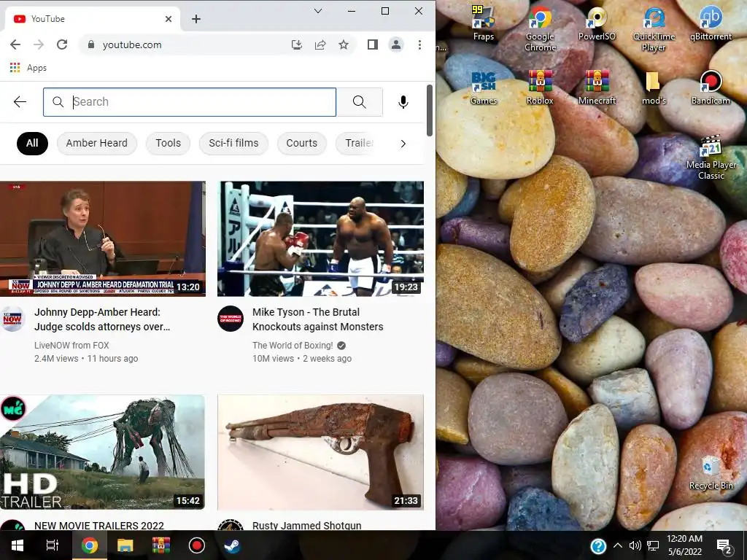The width and height of the screenshot is (747, 560).
Task: Open the Windows Start menu
Action: click(x=18, y=545)
